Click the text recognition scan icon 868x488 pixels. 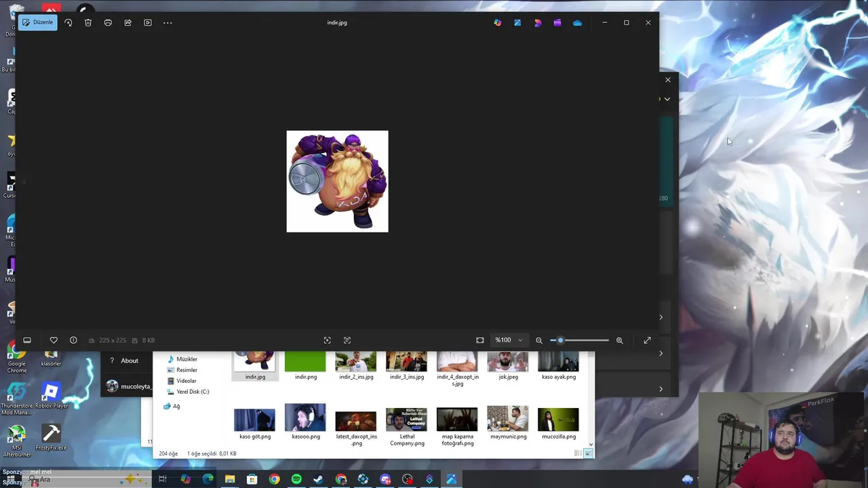coord(347,340)
